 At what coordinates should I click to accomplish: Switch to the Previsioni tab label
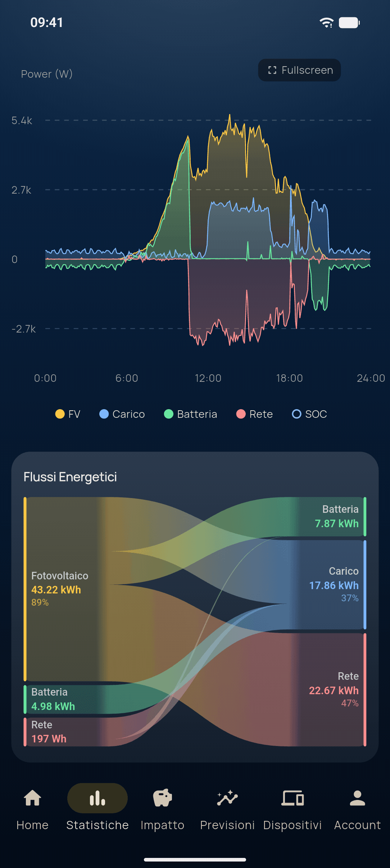tap(227, 825)
